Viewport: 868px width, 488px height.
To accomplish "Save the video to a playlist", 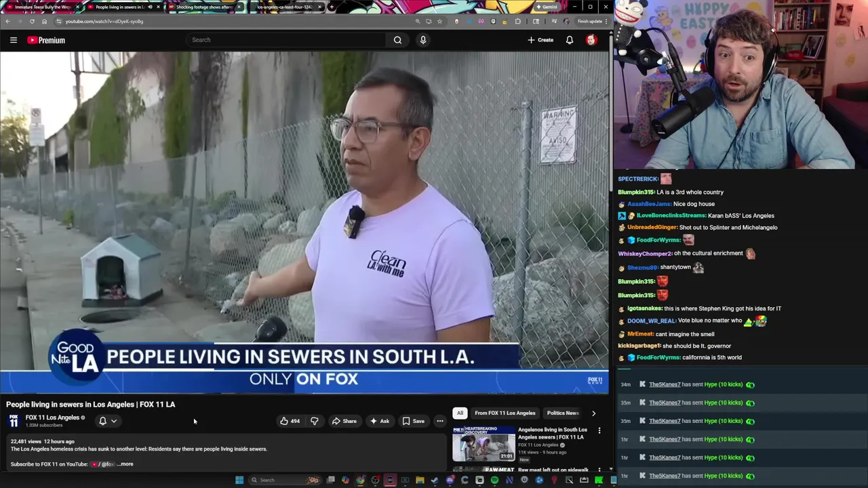I will [413, 421].
